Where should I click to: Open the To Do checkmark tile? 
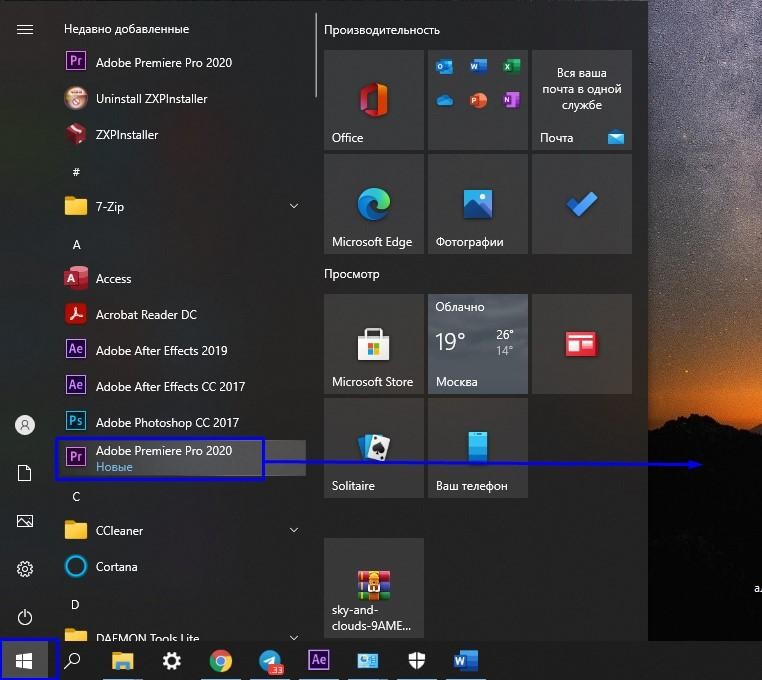click(x=582, y=204)
